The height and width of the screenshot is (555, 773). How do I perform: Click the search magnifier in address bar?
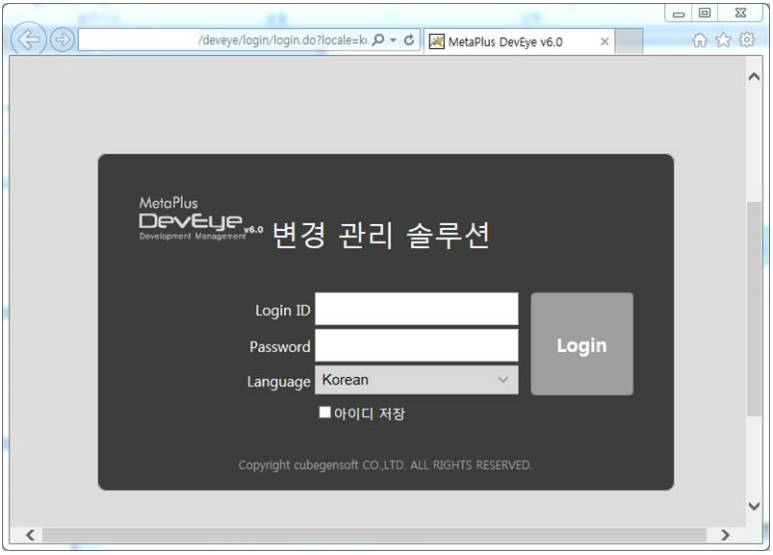378,39
